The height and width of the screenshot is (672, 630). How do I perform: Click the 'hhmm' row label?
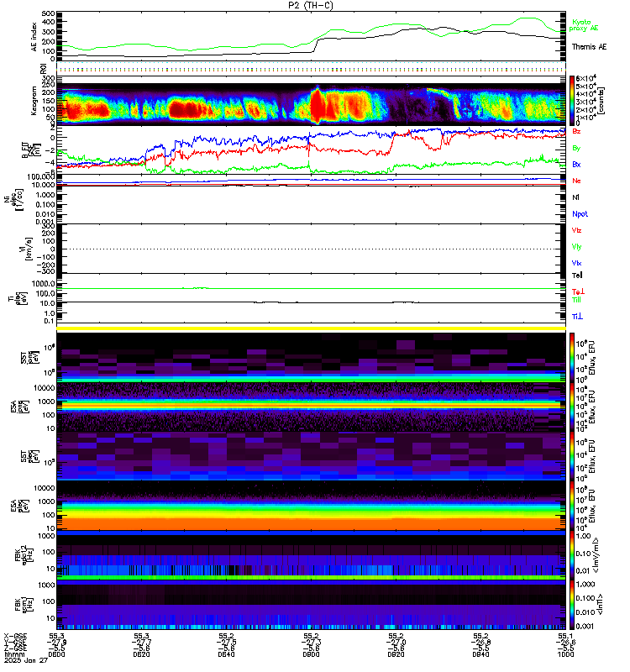tap(13, 654)
